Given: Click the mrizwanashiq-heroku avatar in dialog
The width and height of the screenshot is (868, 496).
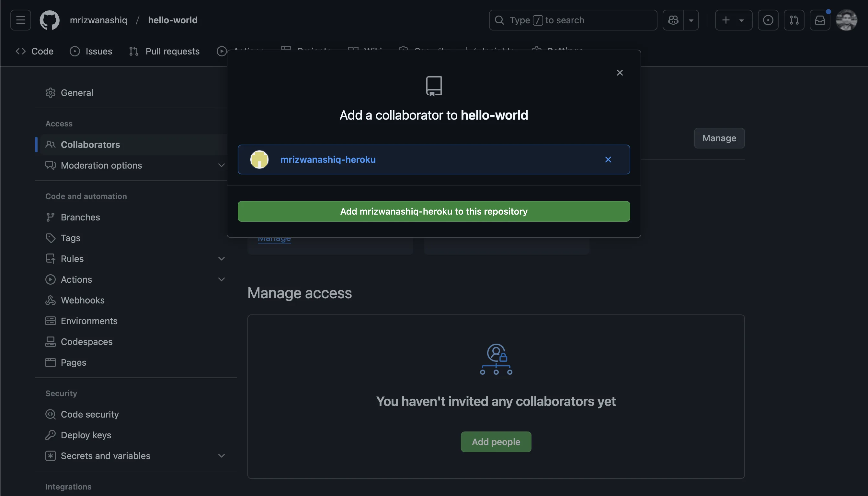Looking at the screenshot, I should tap(259, 159).
